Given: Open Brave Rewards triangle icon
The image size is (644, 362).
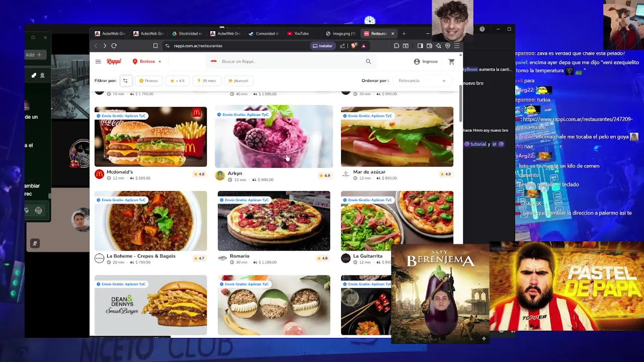Looking at the screenshot, I should click(x=363, y=46).
